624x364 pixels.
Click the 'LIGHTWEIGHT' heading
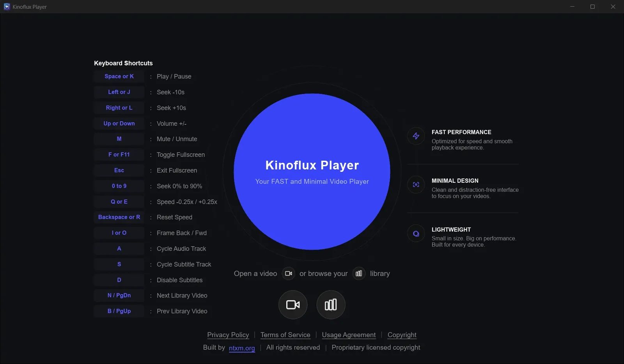[x=451, y=230]
